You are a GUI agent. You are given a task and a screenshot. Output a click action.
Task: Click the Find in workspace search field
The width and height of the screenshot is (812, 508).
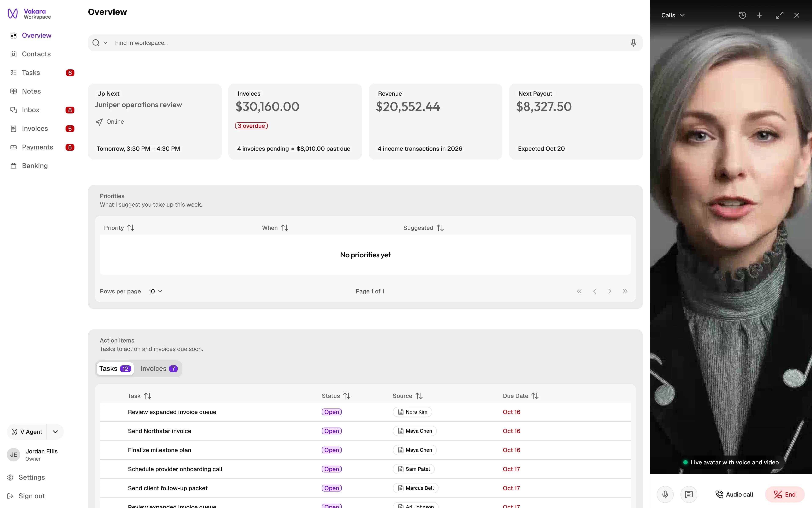(365, 43)
